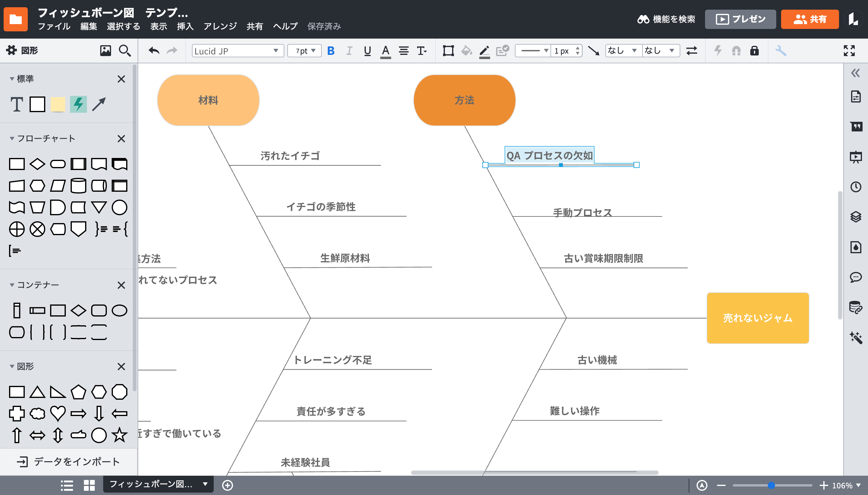Toggle bold text formatting
Image resolution: width=868 pixels, height=495 pixels.
point(331,51)
